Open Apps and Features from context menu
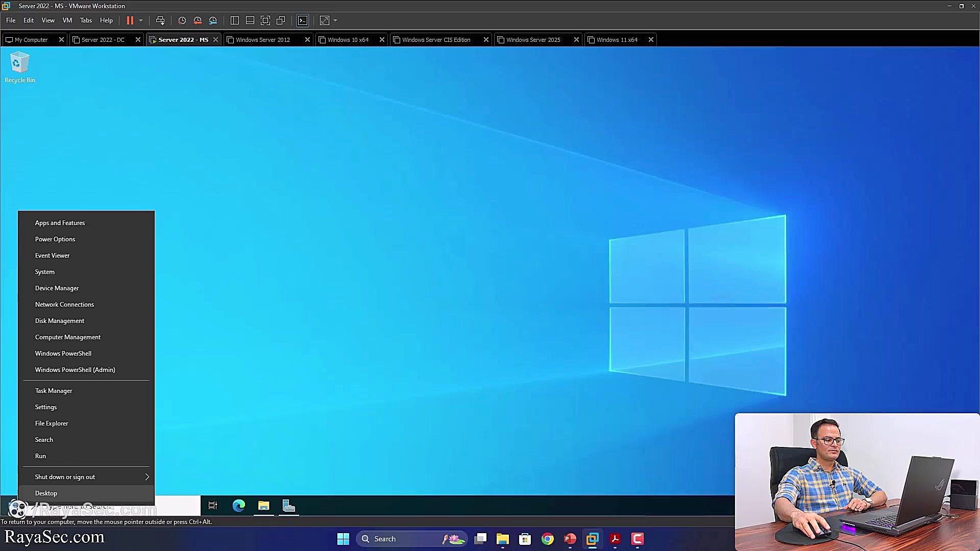980x551 pixels. click(x=86, y=223)
